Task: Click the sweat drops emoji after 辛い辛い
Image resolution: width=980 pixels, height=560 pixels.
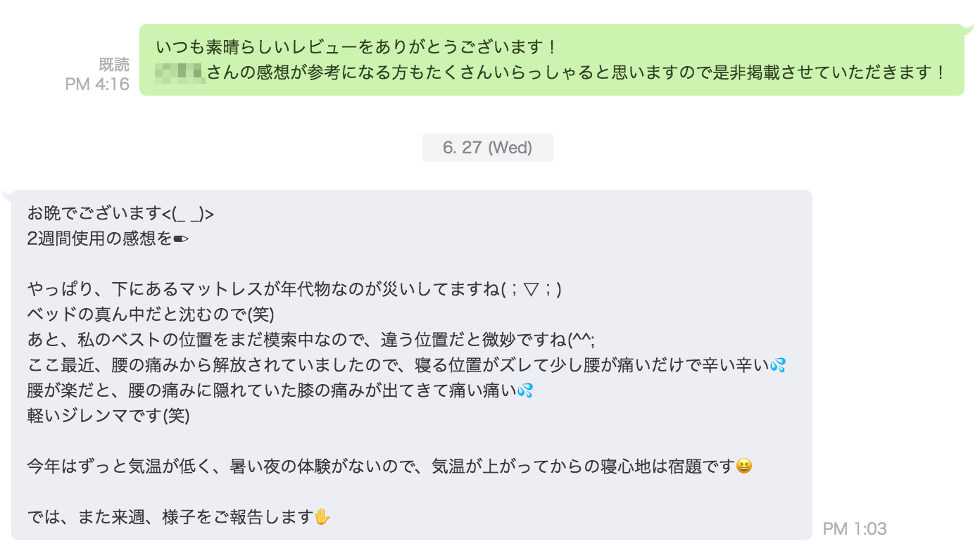Action: pyautogui.click(x=777, y=365)
